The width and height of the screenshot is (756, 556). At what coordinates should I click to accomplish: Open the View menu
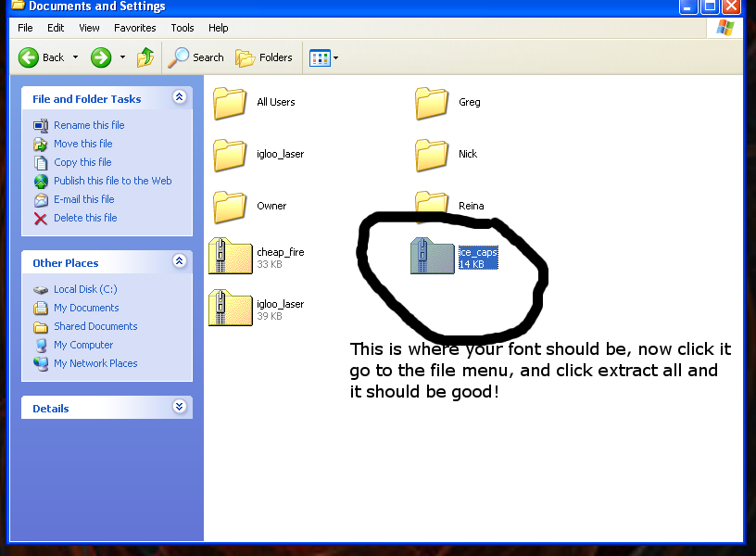89,28
